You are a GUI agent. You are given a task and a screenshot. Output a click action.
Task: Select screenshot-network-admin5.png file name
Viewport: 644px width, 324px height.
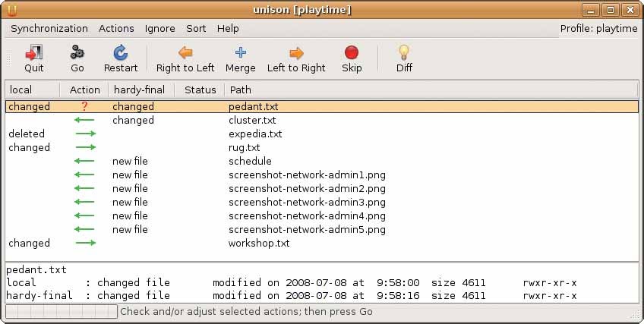pyautogui.click(x=308, y=229)
